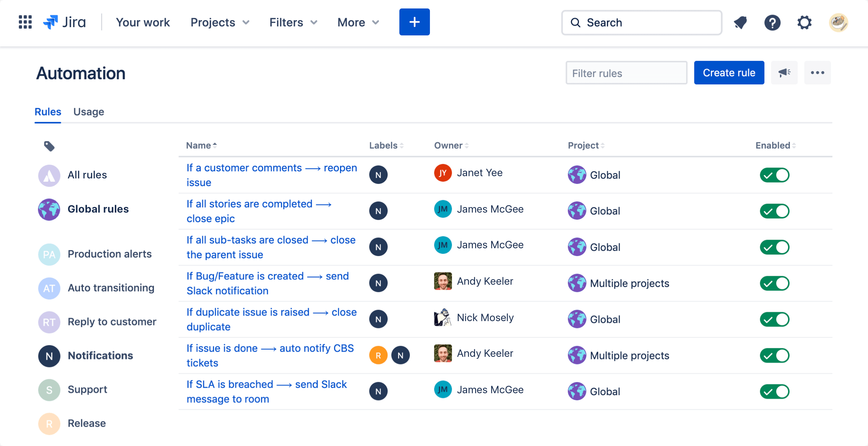The width and height of the screenshot is (868, 446).
Task: Click the Create rule button
Action: (729, 72)
